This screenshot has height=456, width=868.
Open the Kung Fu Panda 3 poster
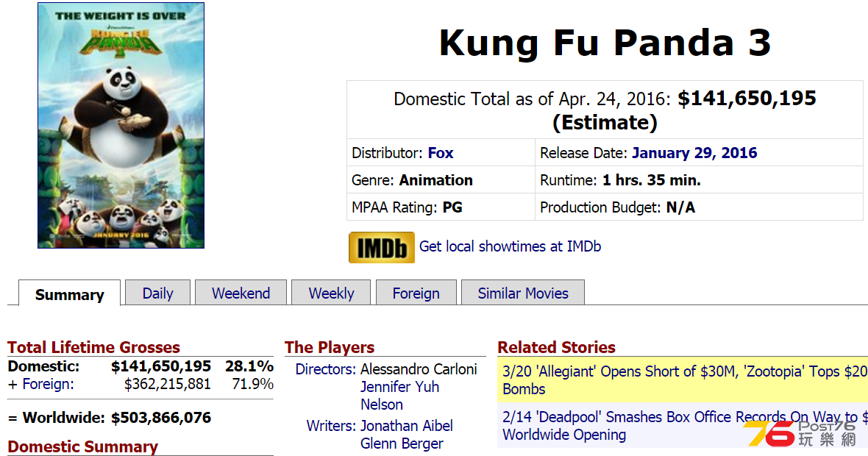click(x=121, y=126)
